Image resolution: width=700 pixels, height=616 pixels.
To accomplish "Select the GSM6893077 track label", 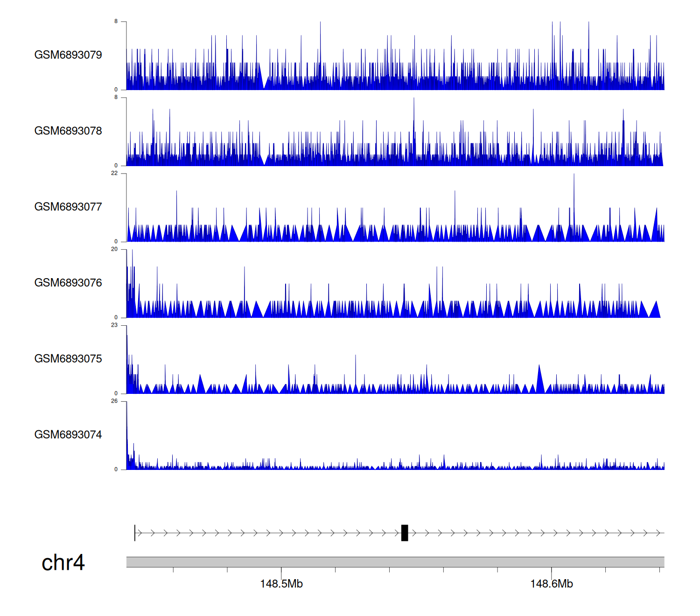I will coord(68,207).
